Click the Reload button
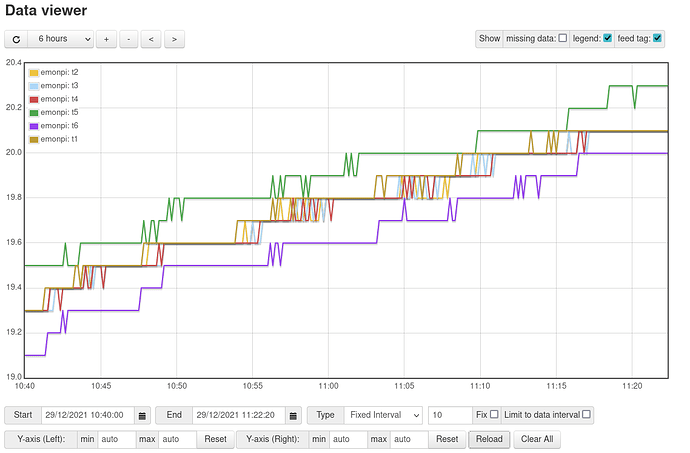690x453 pixels. pyautogui.click(x=489, y=439)
